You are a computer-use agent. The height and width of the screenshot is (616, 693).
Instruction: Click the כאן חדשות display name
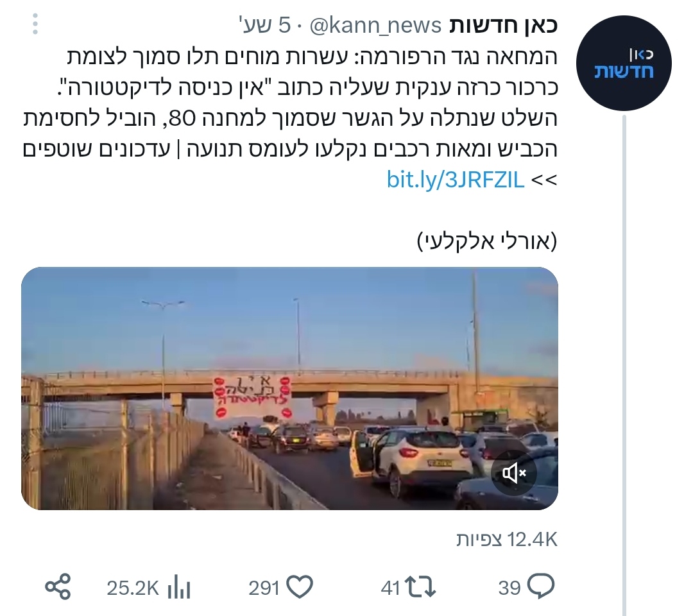[x=504, y=25]
